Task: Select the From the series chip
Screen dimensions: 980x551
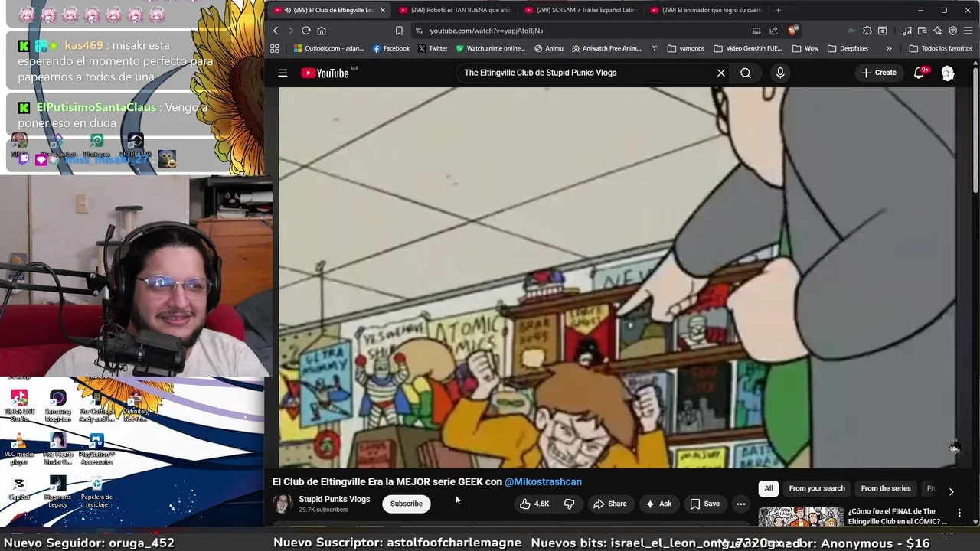Action: (886, 488)
